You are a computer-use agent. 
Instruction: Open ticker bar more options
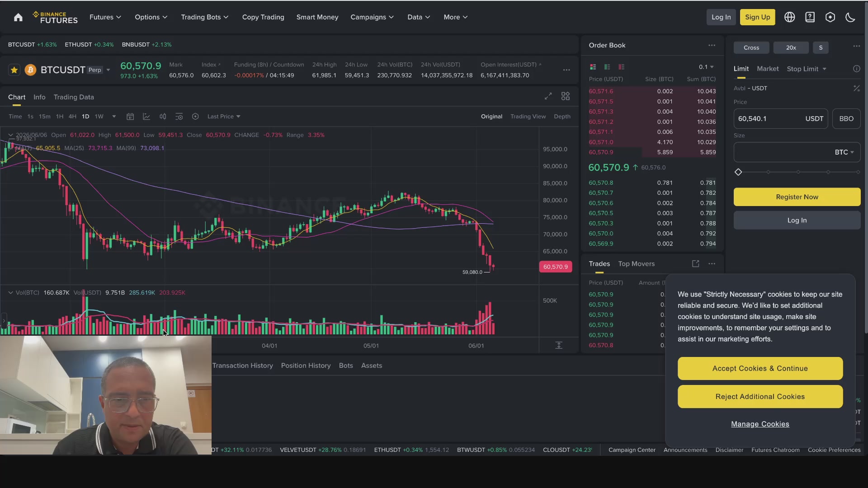(x=566, y=70)
